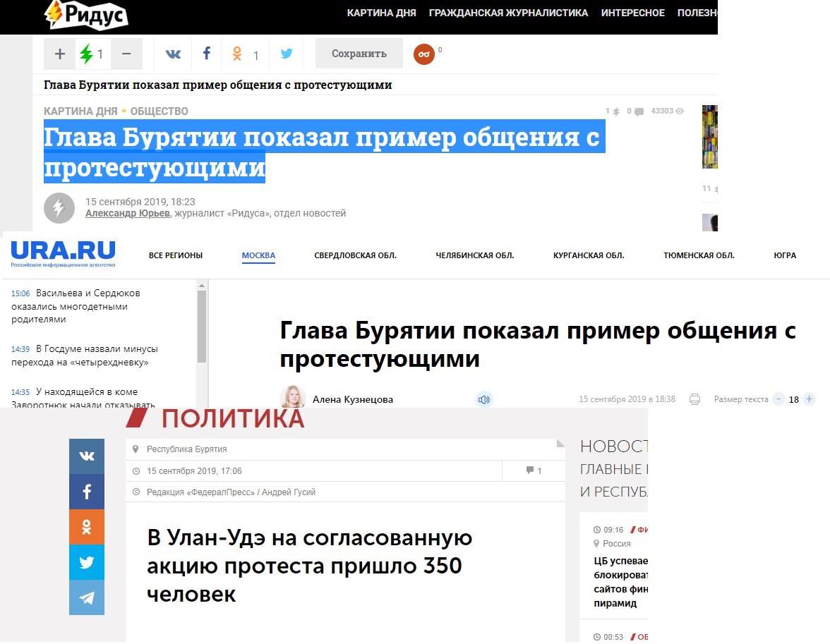The image size is (830, 644).
Task: Open news item about Васильева и Сердюков
Action: point(76,306)
